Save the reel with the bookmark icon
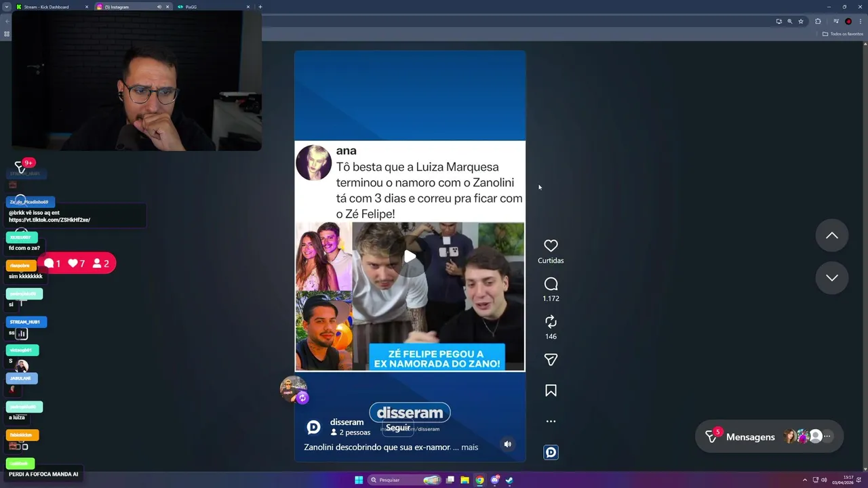This screenshot has height=488, width=868. click(551, 390)
